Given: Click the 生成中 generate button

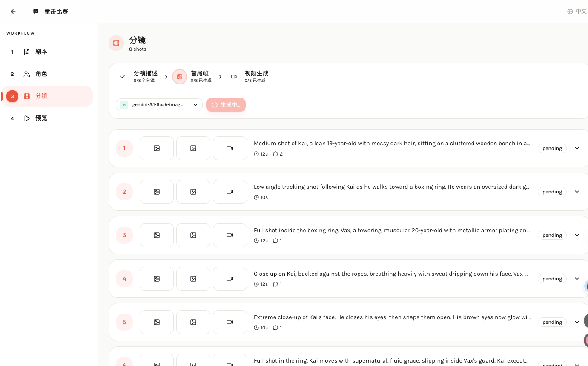Looking at the screenshot, I should [x=226, y=105].
